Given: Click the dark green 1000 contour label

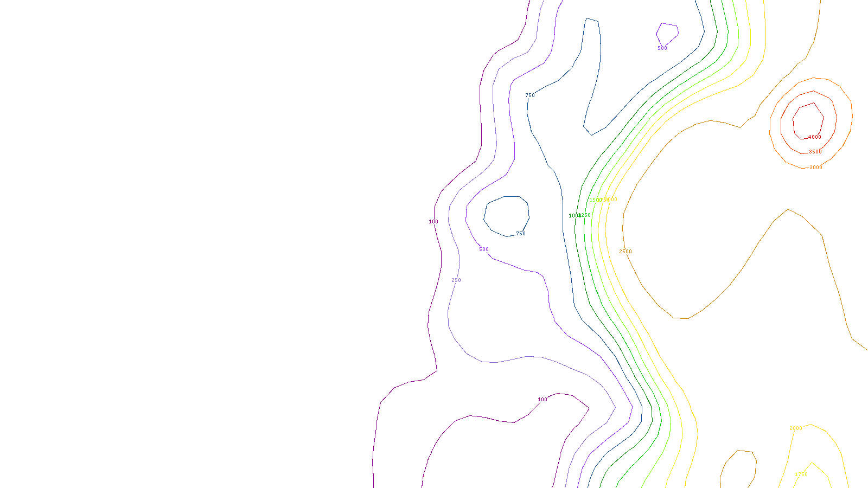Looking at the screenshot, I should (575, 216).
